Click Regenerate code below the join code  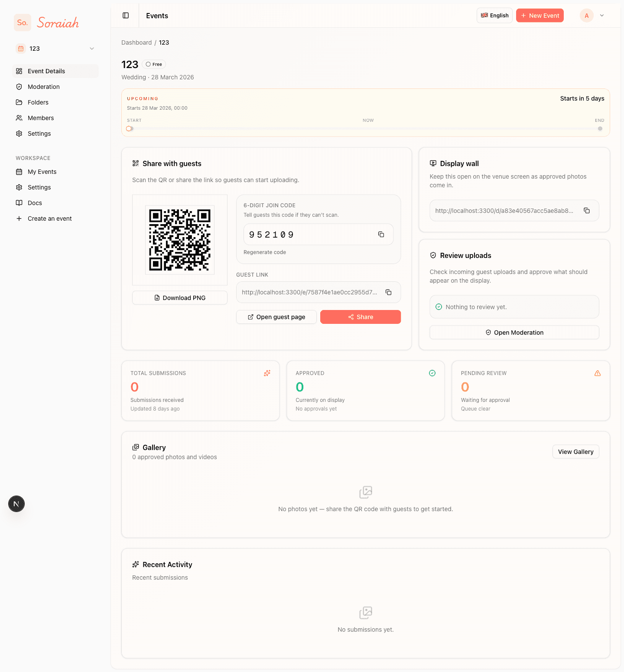coord(265,252)
